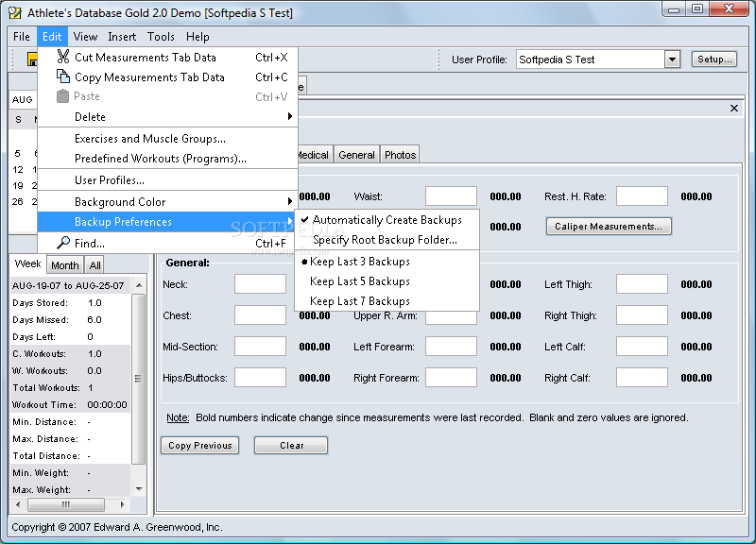The height and width of the screenshot is (544, 756).
Task: Choose Cut Measurements Tab Data
Action: click(167, 57)
